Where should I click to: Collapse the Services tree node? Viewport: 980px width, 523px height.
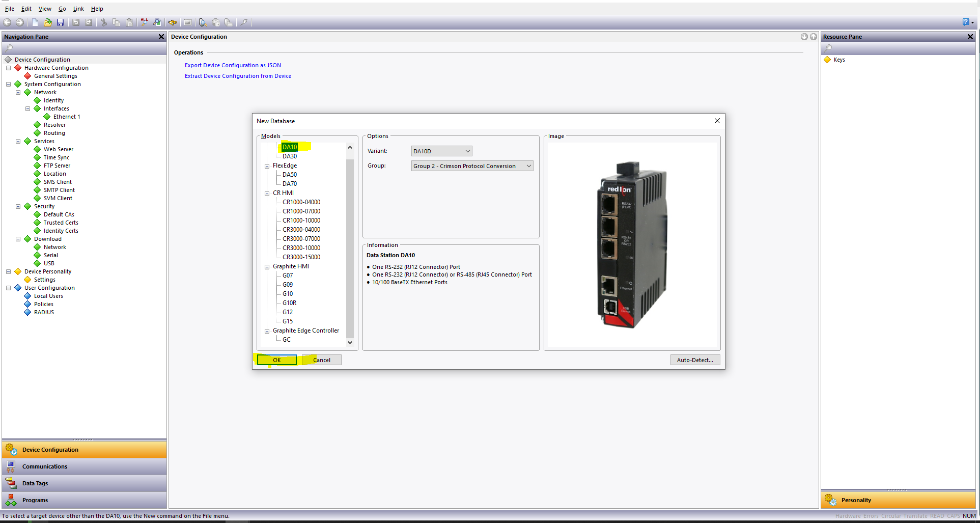[18, 141]
